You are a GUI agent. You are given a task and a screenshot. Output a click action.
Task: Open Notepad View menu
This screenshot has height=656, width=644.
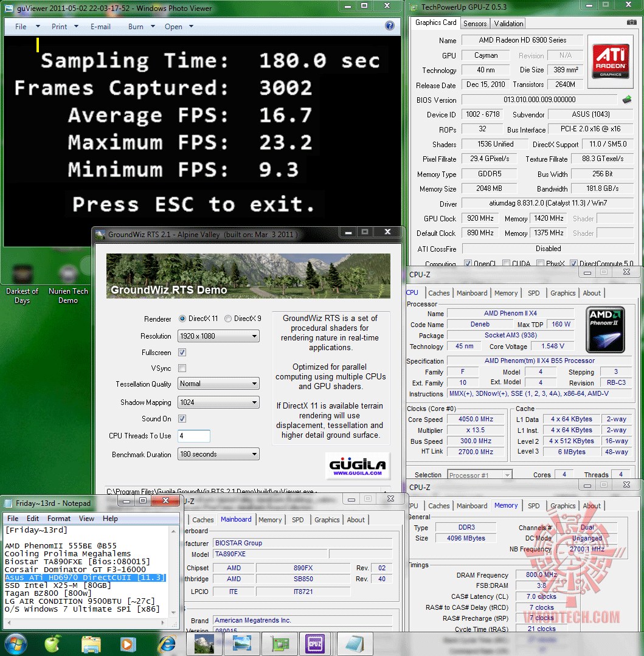86,519
